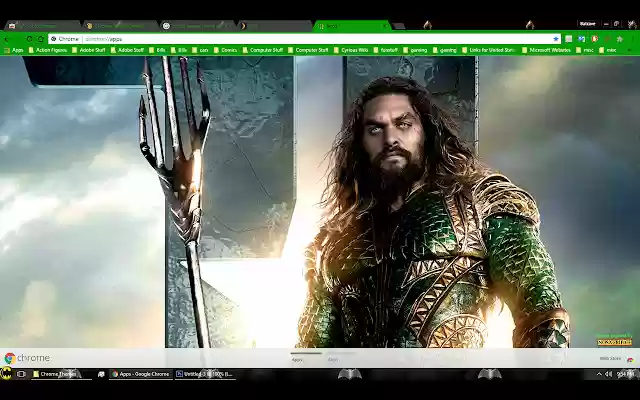Reload the page with the refresh icon
This screenshot has height=400, width=640.
29,39
